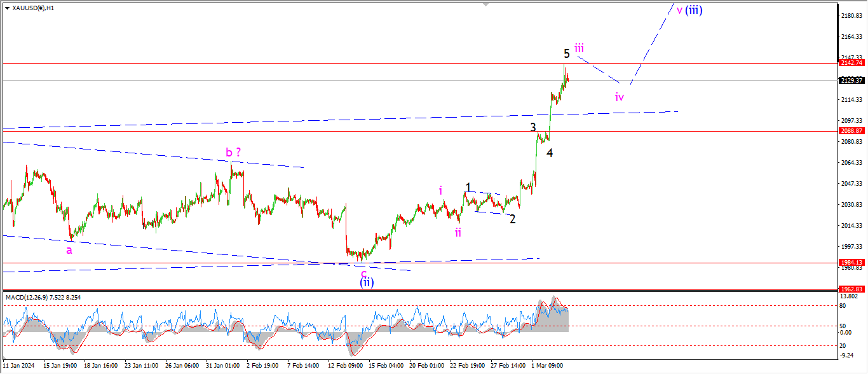Viewport: 868px width, 374px height.
Task: Select the red 2088.87 price label
Action: click(851, 131)
